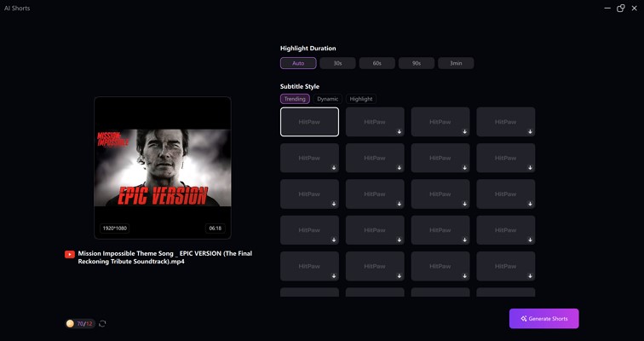
Task: Open the Dynamic subtitle style tab
Action: [x=327, y=99]
